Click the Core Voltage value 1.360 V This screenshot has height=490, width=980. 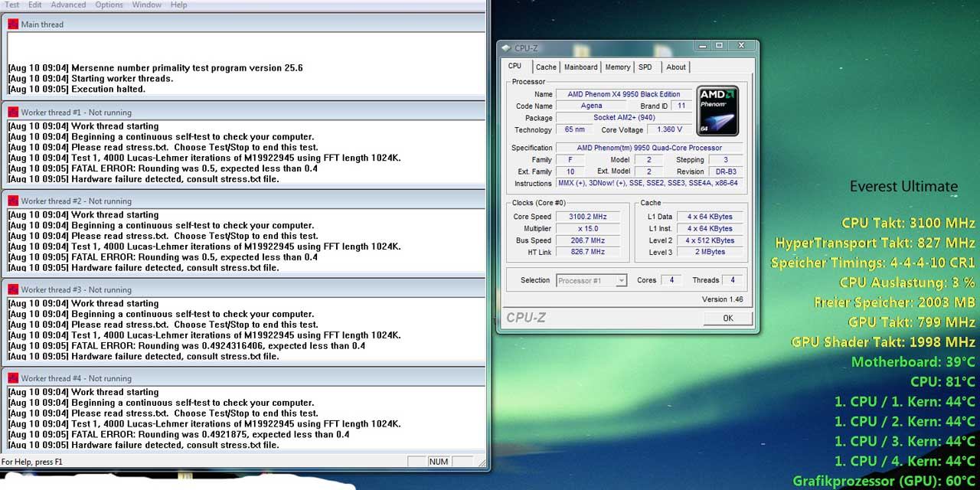coord(670,130)
